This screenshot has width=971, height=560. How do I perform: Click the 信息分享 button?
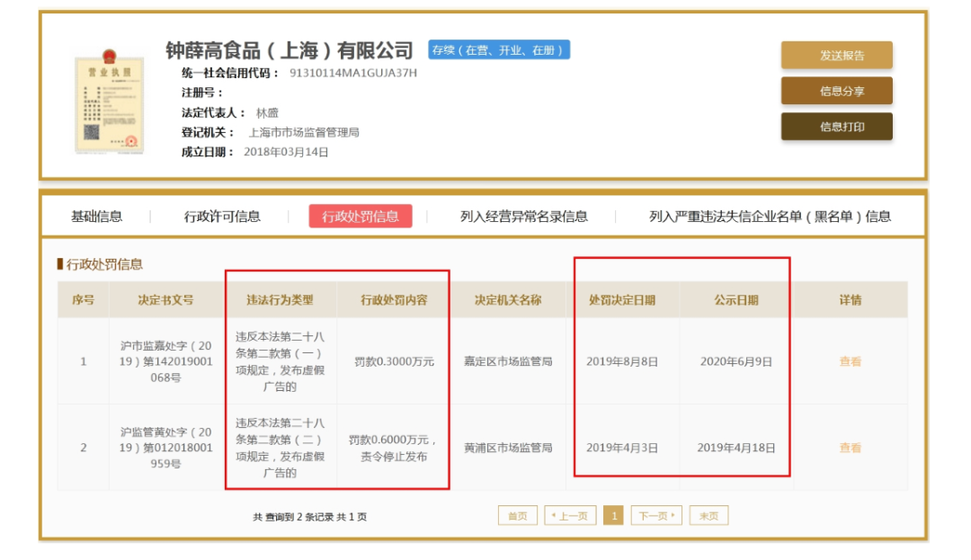(x=836, y=91)
